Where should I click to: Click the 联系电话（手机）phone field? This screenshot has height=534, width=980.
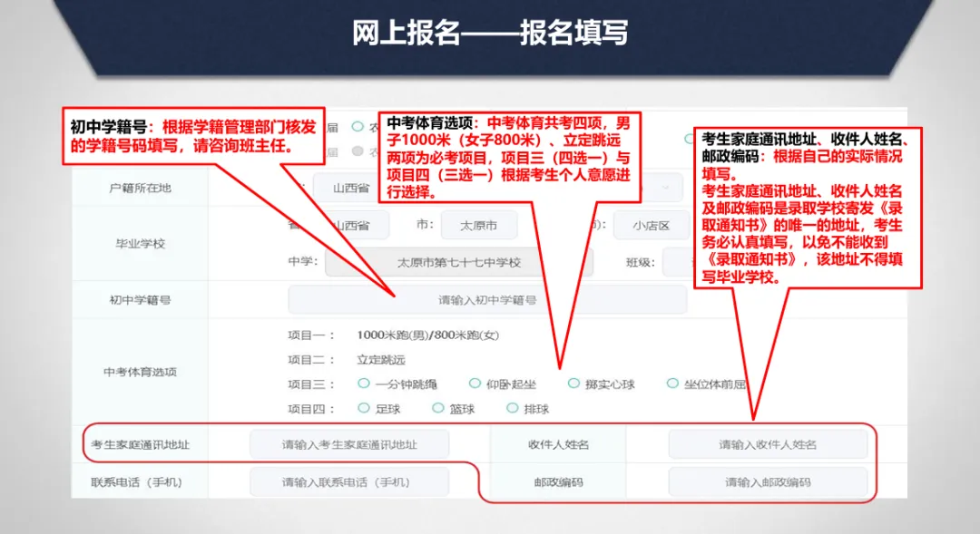coord(348,481)
